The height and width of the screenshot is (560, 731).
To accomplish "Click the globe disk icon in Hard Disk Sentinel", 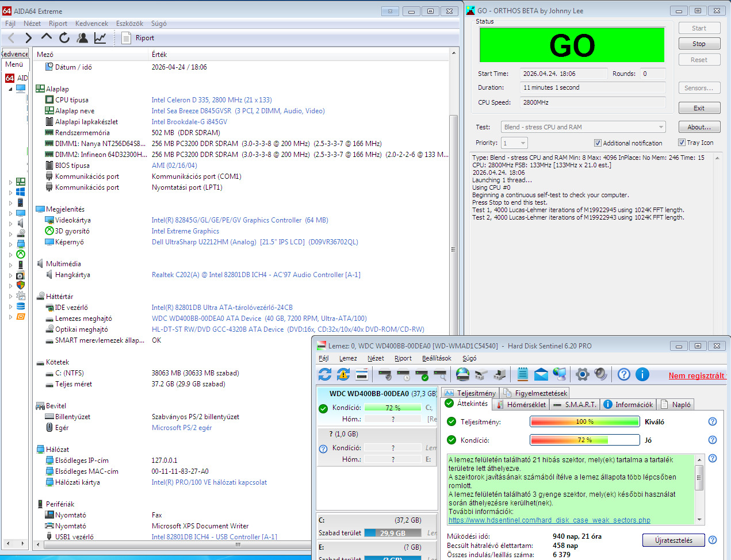I will 462,374.
